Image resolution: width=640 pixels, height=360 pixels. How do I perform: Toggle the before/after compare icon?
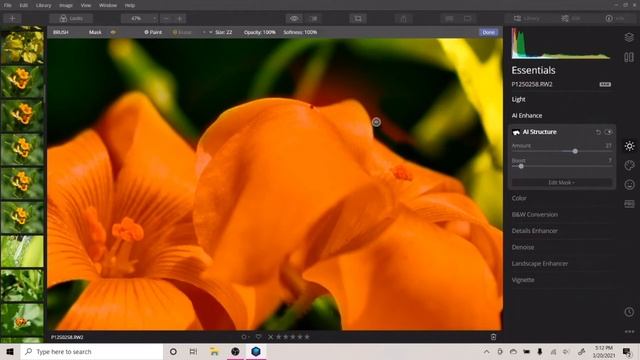(x=314, y=18)
